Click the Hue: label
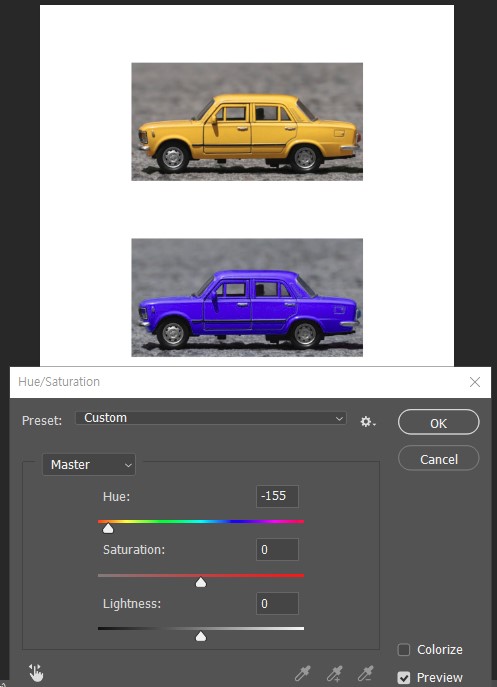The height and width of the screenshot is (687, 497). coord(117,497)
